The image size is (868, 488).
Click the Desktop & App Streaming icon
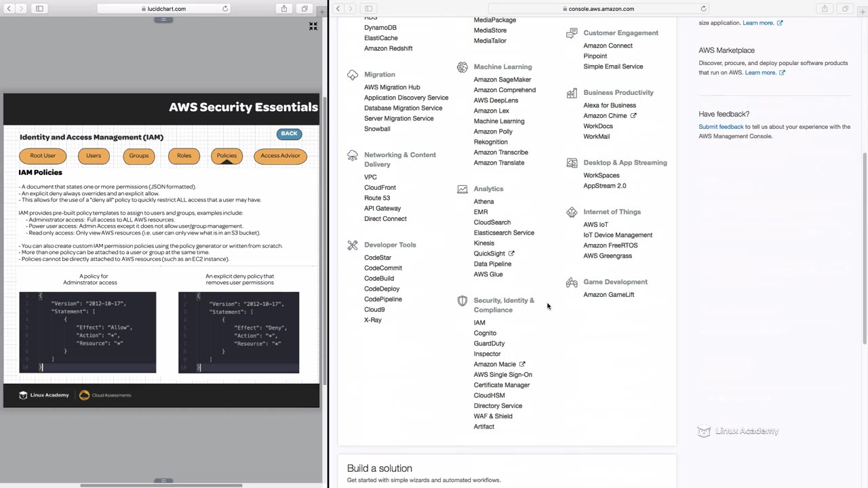572,163
